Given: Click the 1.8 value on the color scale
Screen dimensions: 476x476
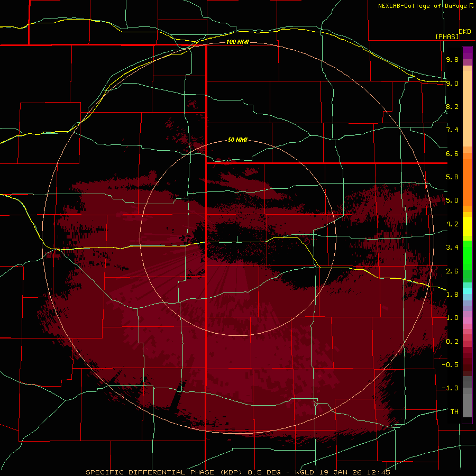Looking at the screenshot, I should click(x=452, y=295).
